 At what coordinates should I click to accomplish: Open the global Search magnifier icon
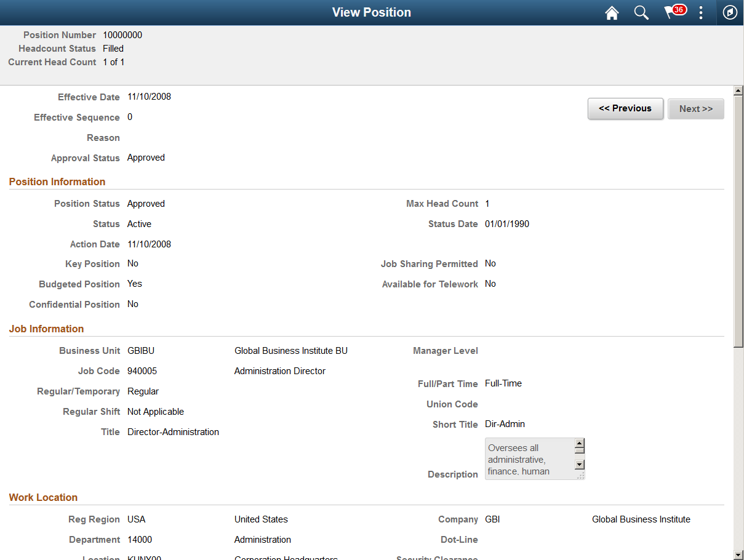pos(641,13)
